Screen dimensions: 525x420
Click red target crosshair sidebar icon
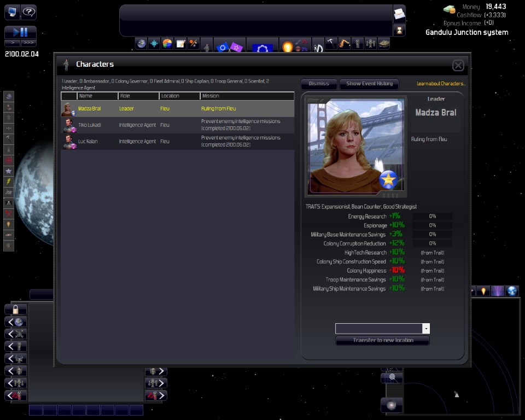coord(9,160)
